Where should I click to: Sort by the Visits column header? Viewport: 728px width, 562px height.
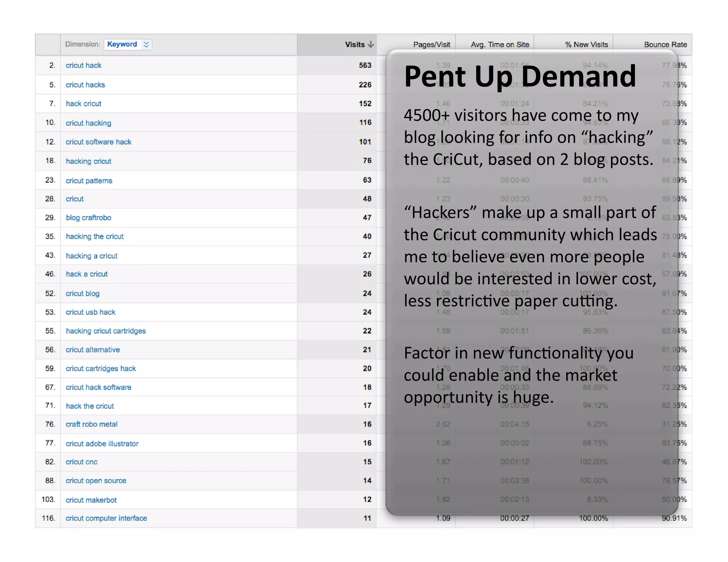coord(355,44)
